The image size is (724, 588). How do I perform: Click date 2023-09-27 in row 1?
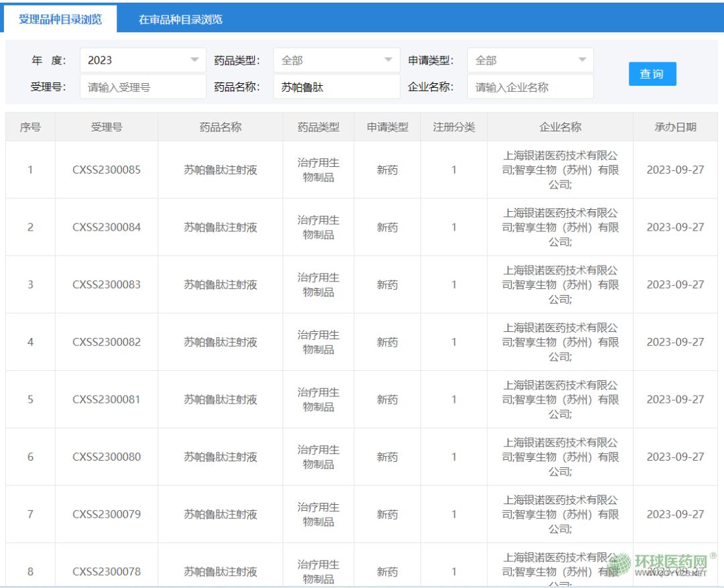tap(675, 170)
